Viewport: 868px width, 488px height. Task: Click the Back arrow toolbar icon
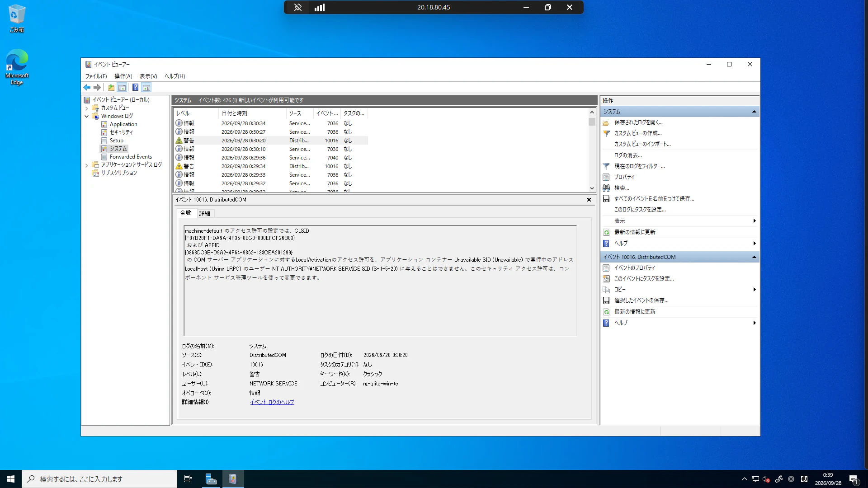[x=87, y=88]
